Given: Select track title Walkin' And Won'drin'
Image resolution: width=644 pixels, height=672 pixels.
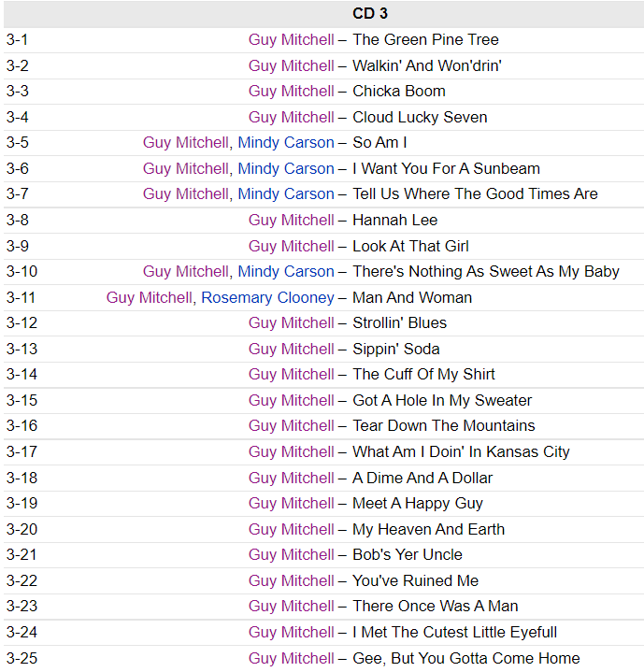Looking at the screenshot, I should tap(427, 66).
